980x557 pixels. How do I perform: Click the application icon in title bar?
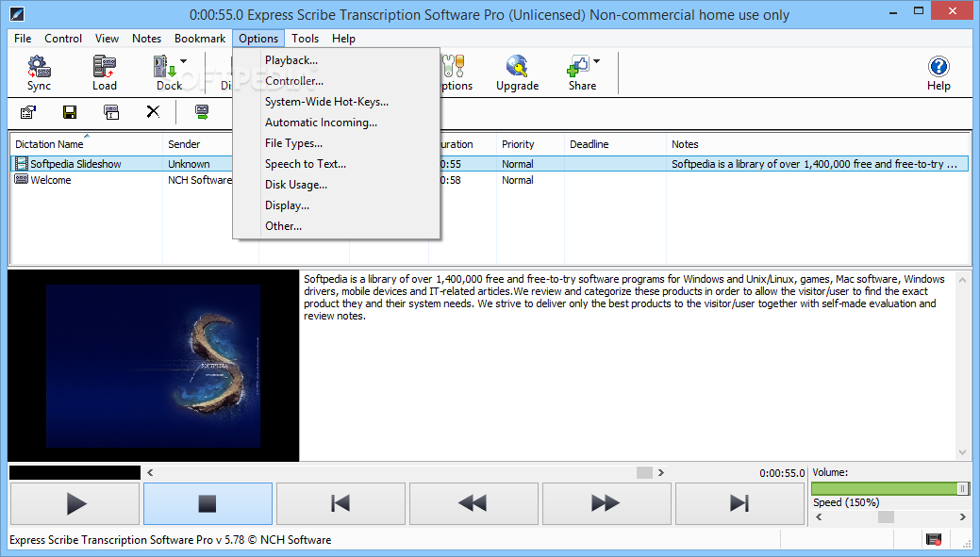(x=18, y=13)
